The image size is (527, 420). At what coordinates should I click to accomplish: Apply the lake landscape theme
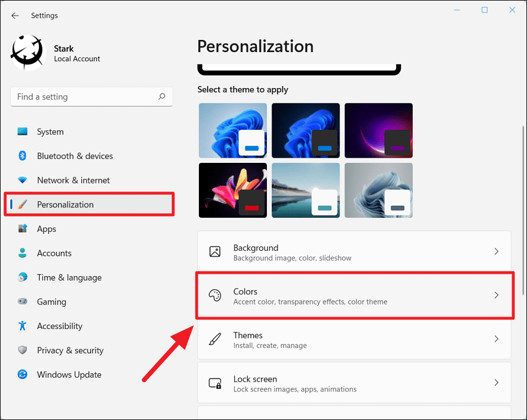(x=306, y=190)
